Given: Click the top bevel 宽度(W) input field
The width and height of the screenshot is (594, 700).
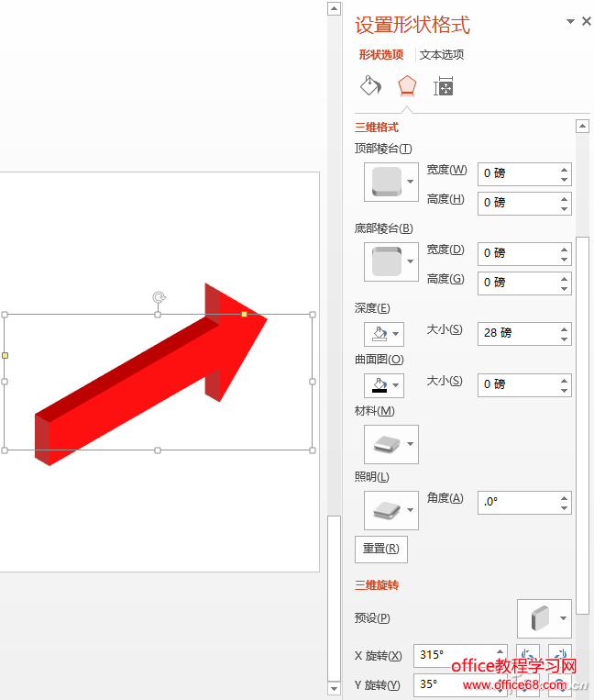Looking at the screenshot, I should point(518,173).
